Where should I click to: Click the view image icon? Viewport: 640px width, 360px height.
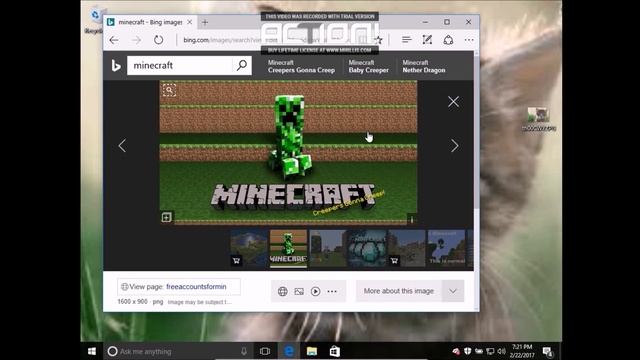299,291
